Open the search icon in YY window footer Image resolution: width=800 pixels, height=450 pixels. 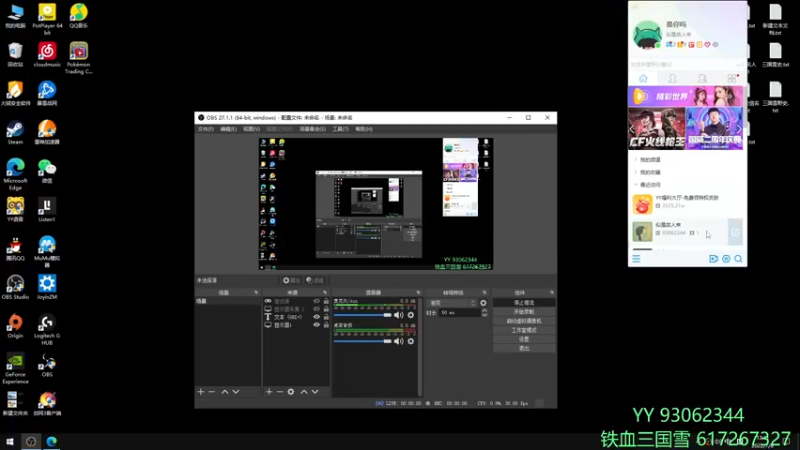click(x=738, y=259)
